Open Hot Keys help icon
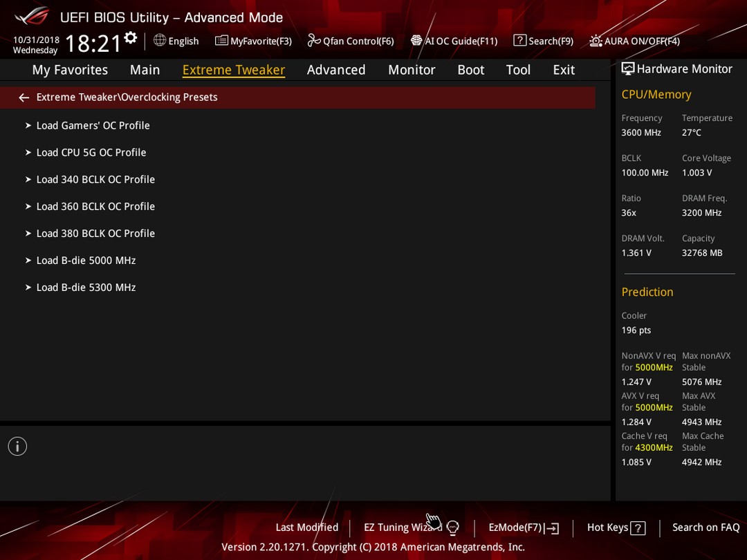Image resolution: width=747 pixels, height=560 pixels. click(638, 528)
